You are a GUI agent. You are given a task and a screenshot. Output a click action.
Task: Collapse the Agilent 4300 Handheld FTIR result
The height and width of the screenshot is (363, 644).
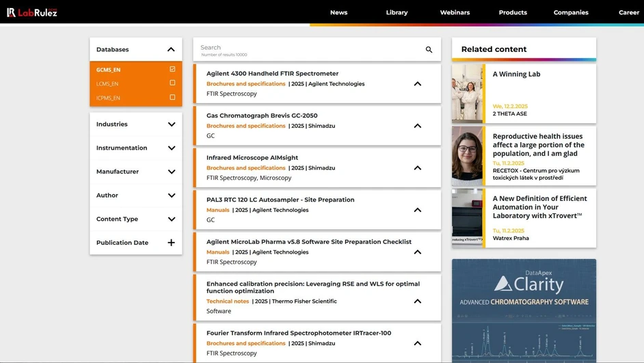418,84
